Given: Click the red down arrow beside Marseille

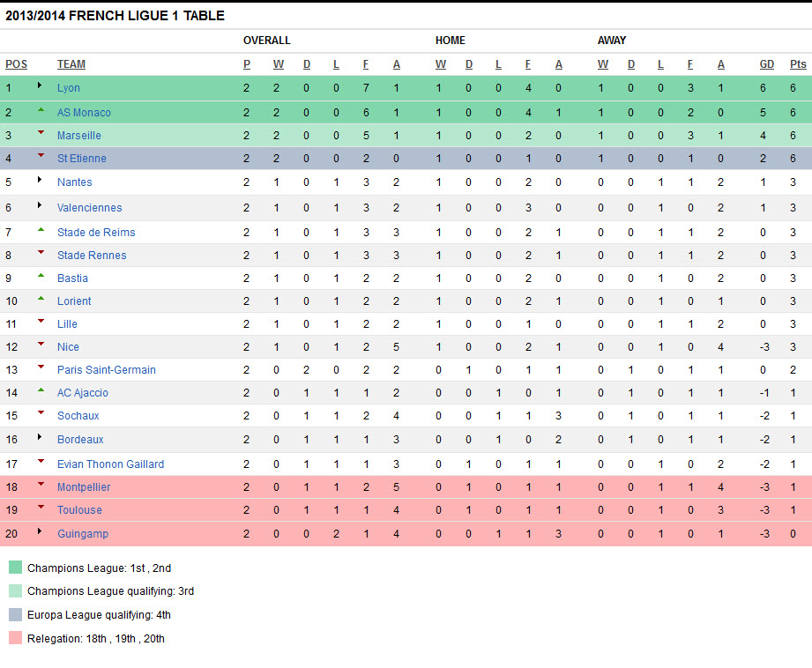Looking at the screenshot, I should tap(41, 133).
